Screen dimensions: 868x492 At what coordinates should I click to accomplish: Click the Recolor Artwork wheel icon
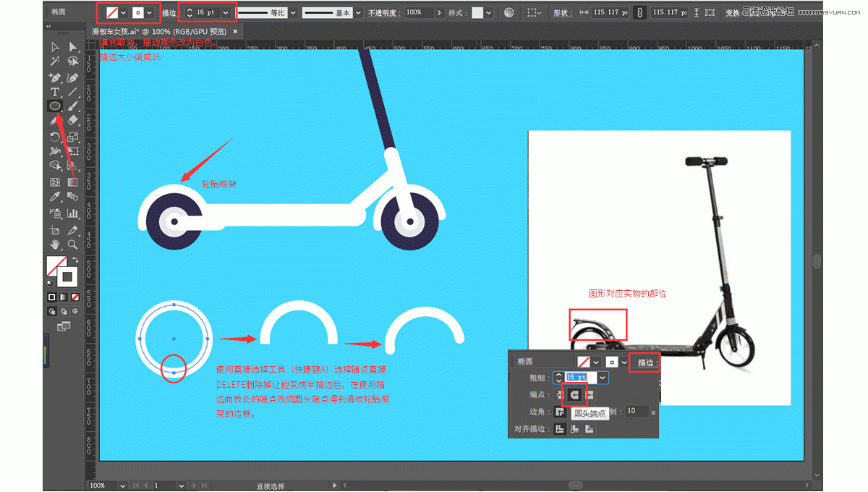point(509,13)
